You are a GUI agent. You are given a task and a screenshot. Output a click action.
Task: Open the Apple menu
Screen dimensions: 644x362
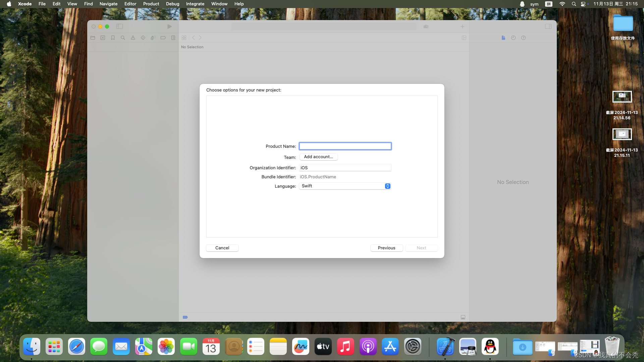9,4
